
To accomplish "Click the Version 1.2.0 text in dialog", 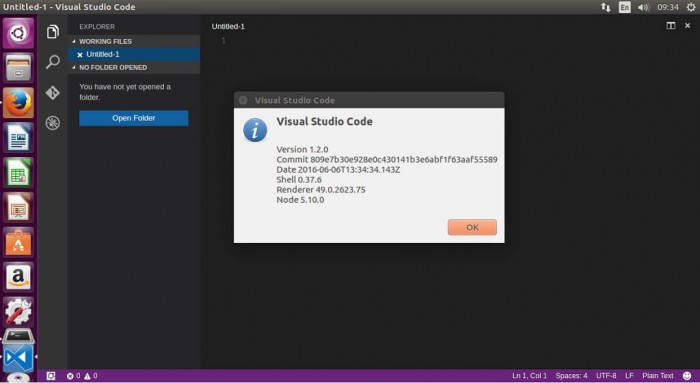I will (x=302, y=150).
